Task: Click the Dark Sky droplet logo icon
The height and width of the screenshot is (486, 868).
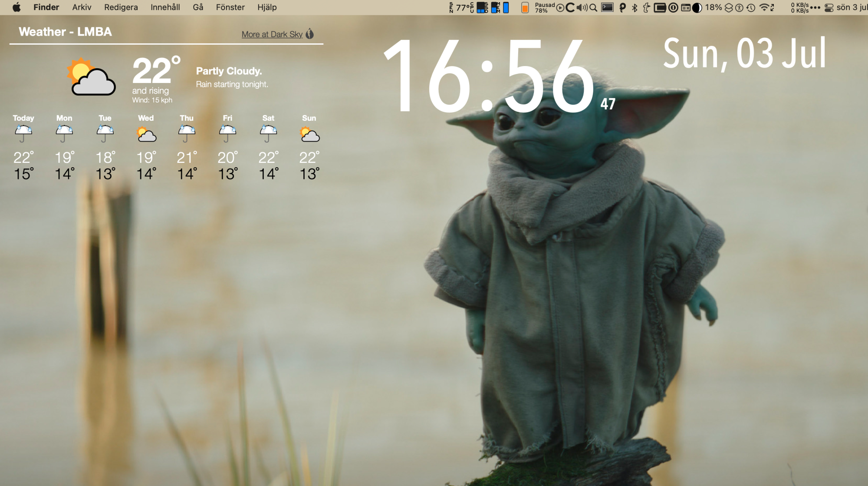Action: [309, 34]
